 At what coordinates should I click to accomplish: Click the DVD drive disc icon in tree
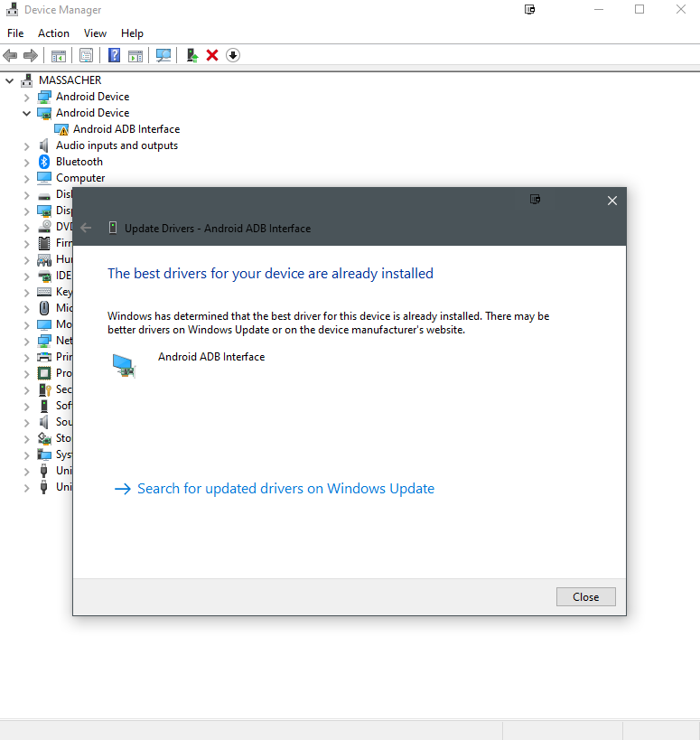[x=45, y=227]
